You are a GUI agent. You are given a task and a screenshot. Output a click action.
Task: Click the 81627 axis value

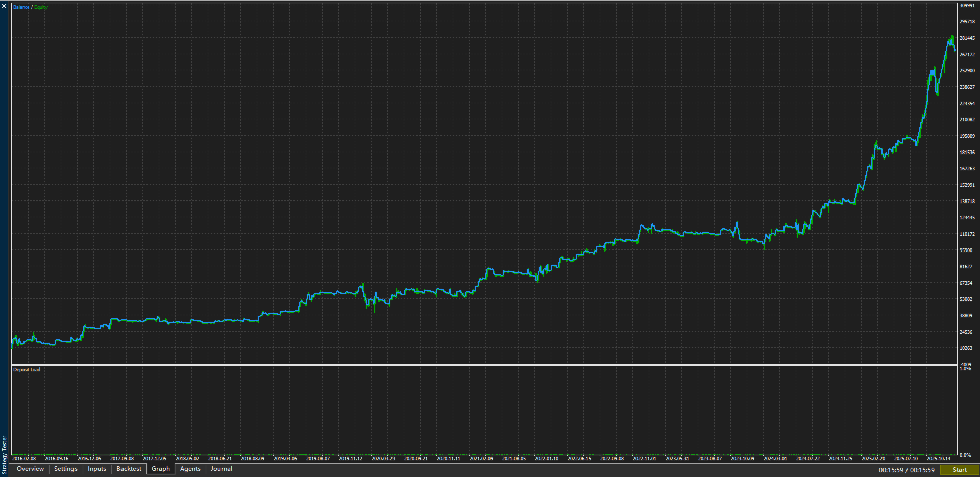coord(966,267)
